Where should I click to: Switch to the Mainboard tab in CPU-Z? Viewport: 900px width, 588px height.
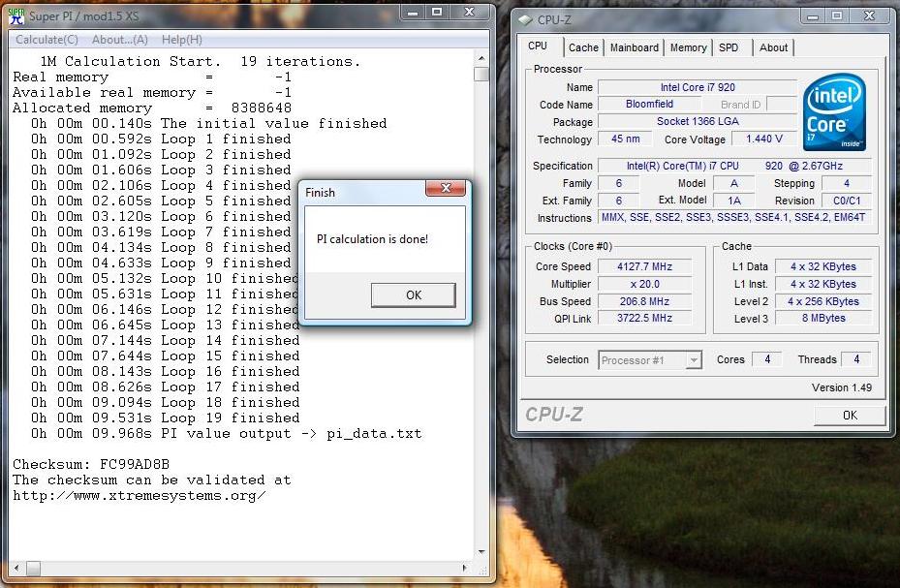[x=635, y=47]
